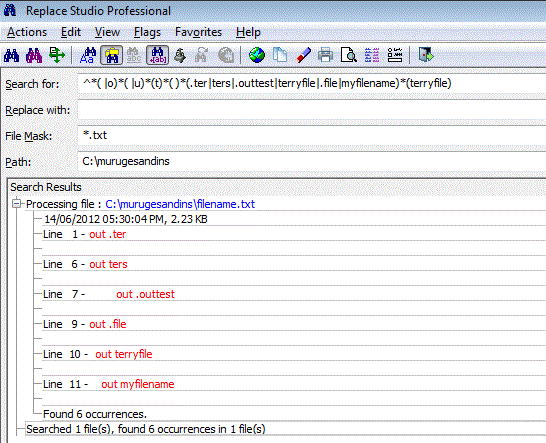The width and height of the screenshot is (546, 443).
Task: Click the purple binoculars Replace icon
Action: click(x=34, y=55)
